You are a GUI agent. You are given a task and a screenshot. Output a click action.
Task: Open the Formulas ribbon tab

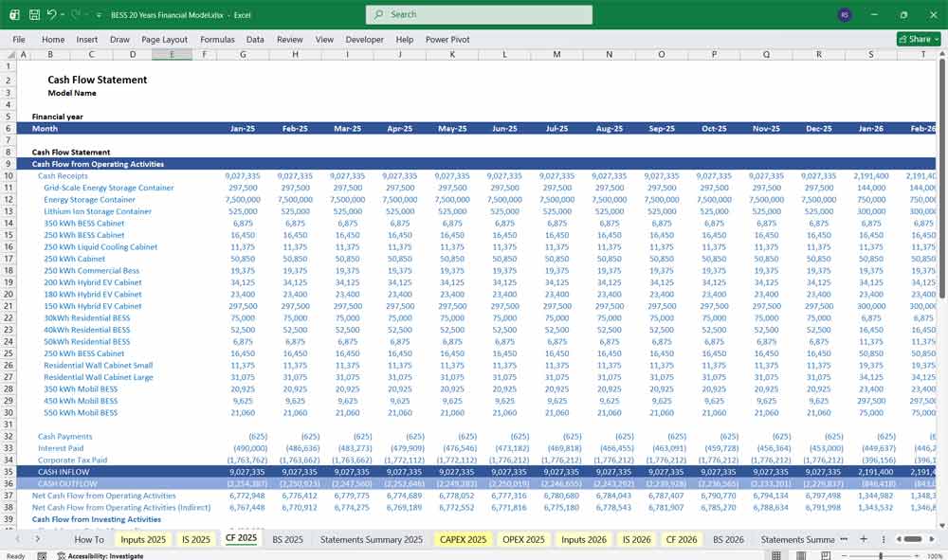click(217, 40)
